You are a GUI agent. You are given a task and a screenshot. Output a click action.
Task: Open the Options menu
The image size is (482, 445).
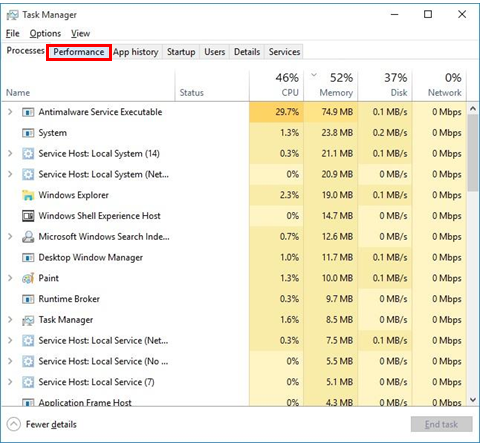pos(45,33)
